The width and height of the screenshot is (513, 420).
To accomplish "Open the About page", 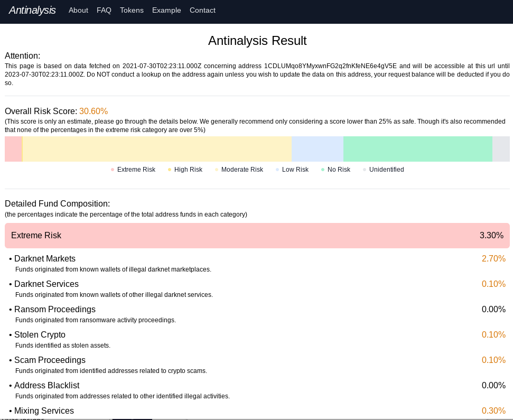I will coord(78,11).
